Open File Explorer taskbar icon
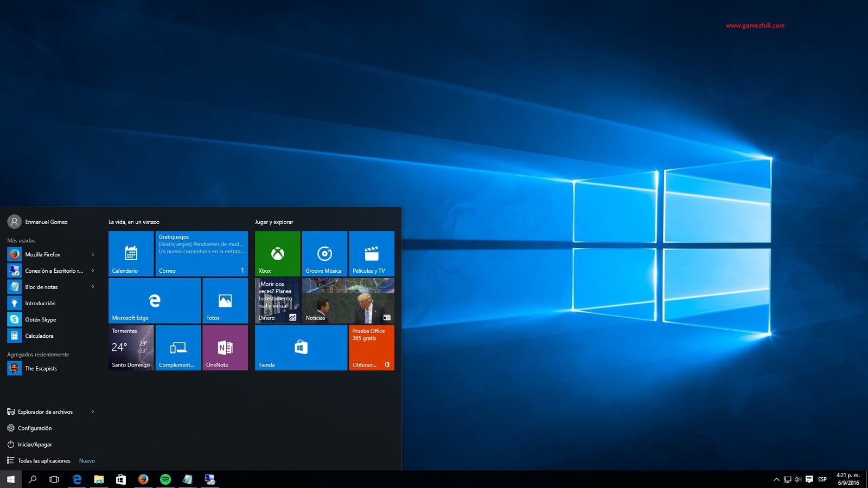 (x=99, y=479)
